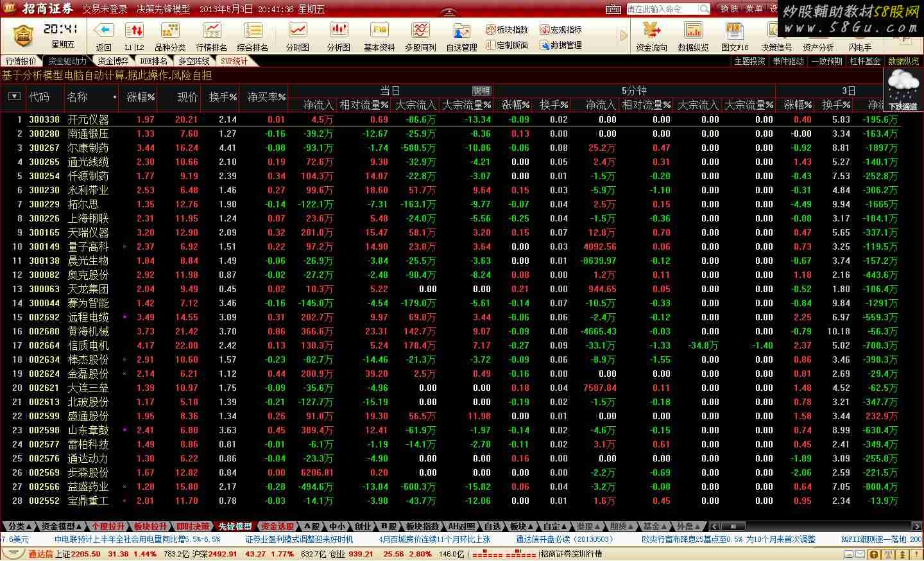Switch to 多空阵线 tab
This screenshot has height=561, width=924.
pyautogui.click(x=194, y=61)
